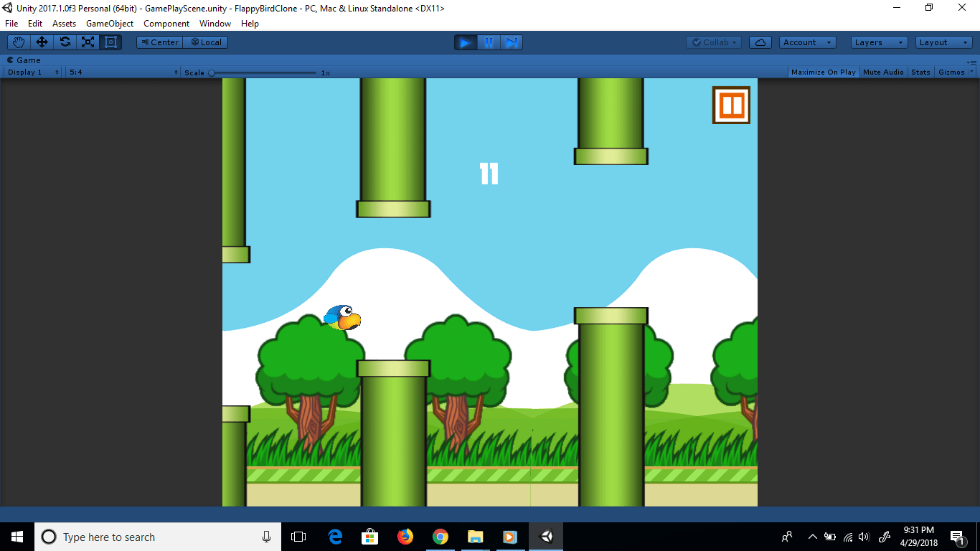Open the clock showing 9:31 PM

[x=918, y=537]
